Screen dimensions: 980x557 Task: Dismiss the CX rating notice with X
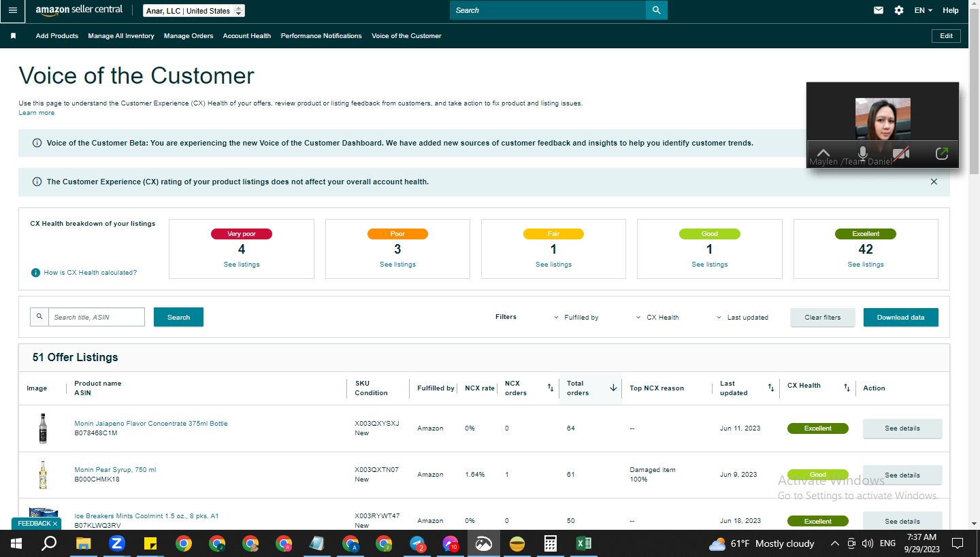tap(934, 182)
